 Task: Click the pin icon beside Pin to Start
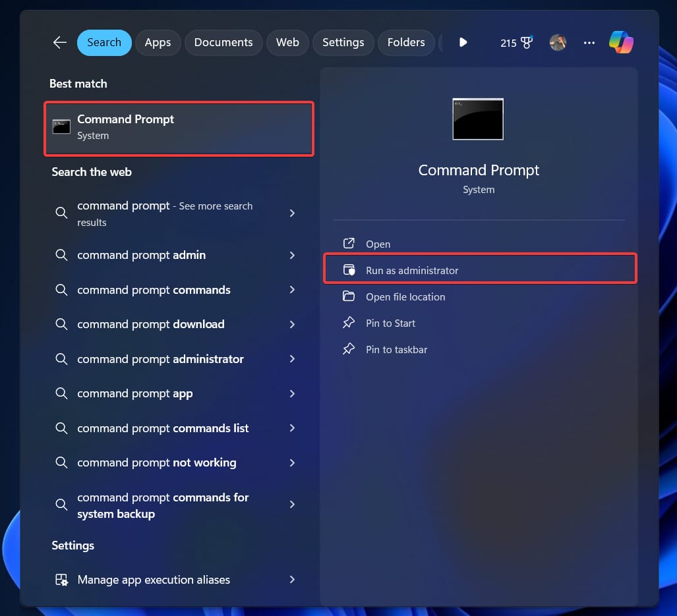349,322
